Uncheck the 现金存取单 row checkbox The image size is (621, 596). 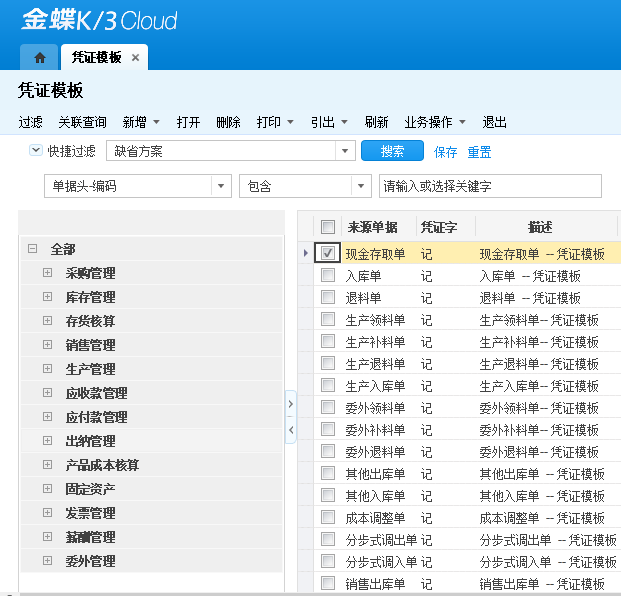tap(328, 254)
